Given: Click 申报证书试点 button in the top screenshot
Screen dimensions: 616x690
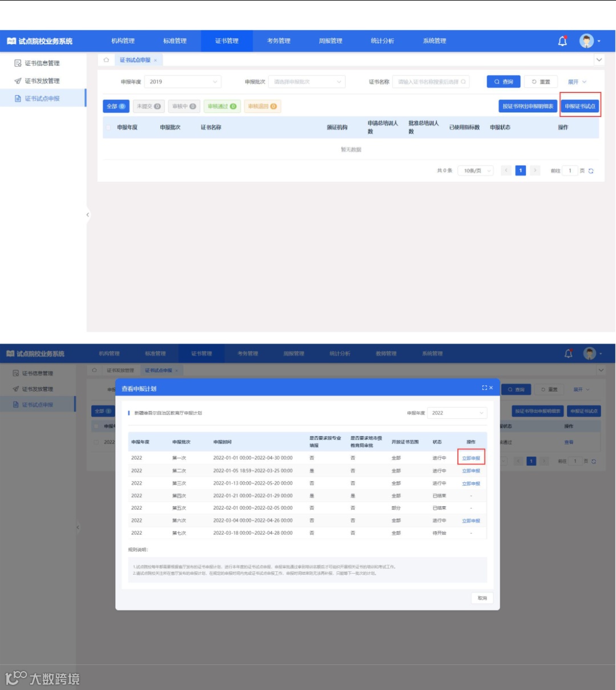Looking at the screenshot, I should coord(580,107).
